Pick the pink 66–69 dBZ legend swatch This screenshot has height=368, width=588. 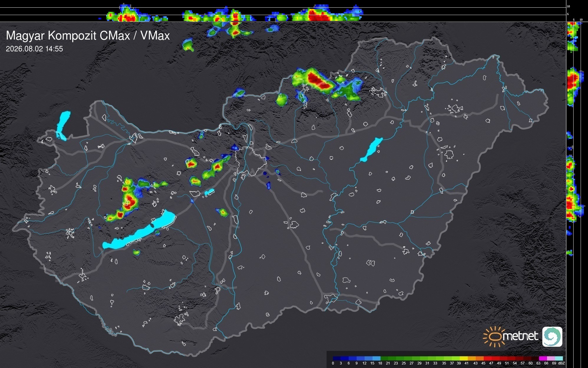(551, 358)
